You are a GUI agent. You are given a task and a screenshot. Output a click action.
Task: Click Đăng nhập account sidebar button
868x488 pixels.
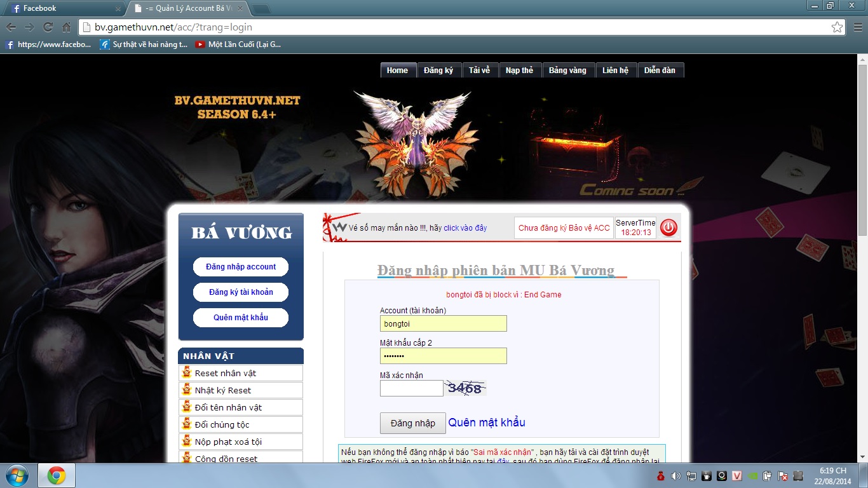point(241,267)
